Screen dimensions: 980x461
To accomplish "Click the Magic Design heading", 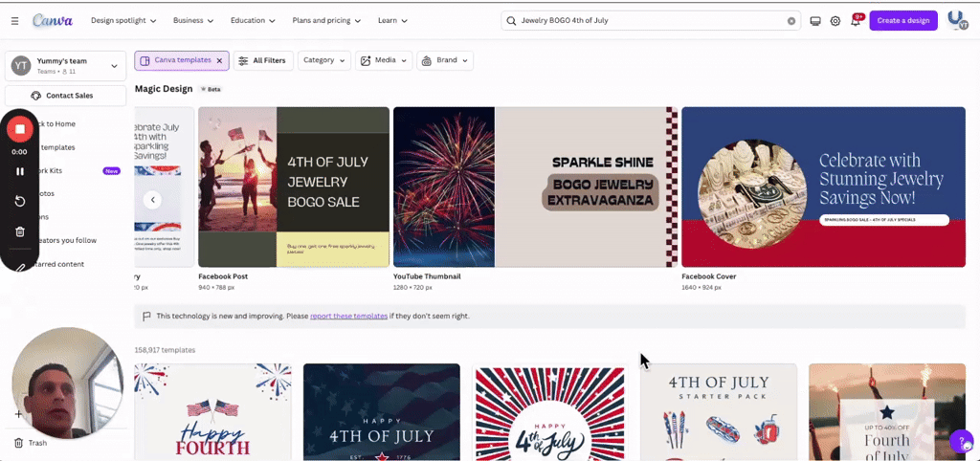I will pos(164,89).
